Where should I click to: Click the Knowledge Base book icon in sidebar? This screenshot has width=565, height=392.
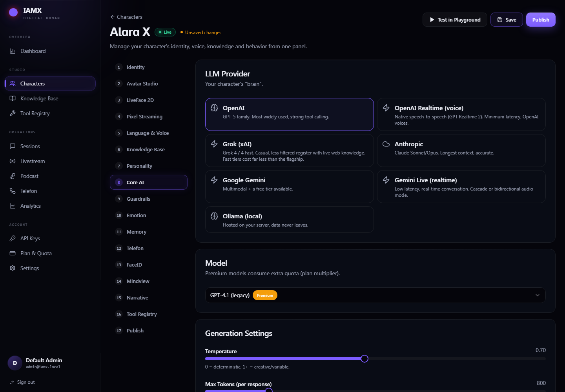pyautogui.click(x=13, y=98)
